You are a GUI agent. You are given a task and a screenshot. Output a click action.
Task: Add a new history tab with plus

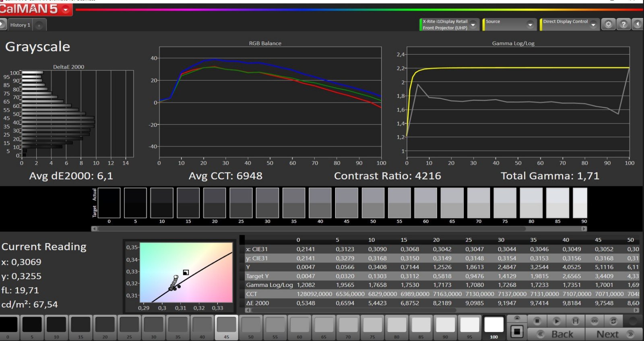pyautogui.click(x=39, y=25)
